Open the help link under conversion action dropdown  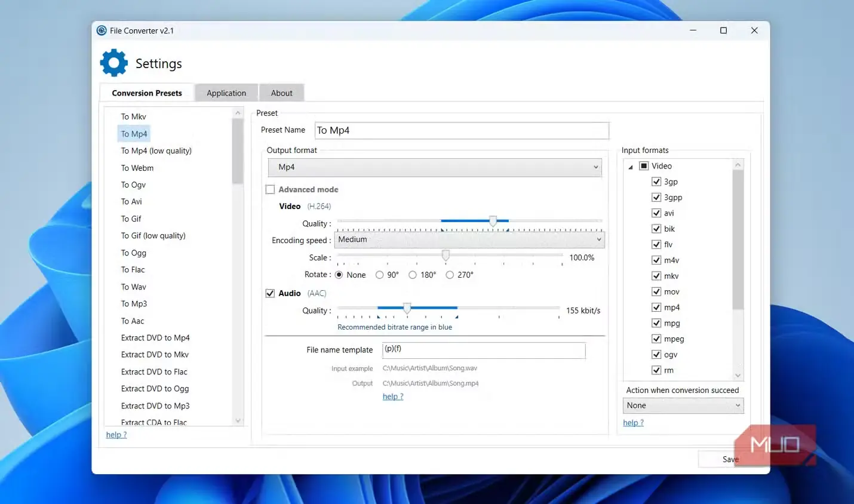tap(633, 423)
